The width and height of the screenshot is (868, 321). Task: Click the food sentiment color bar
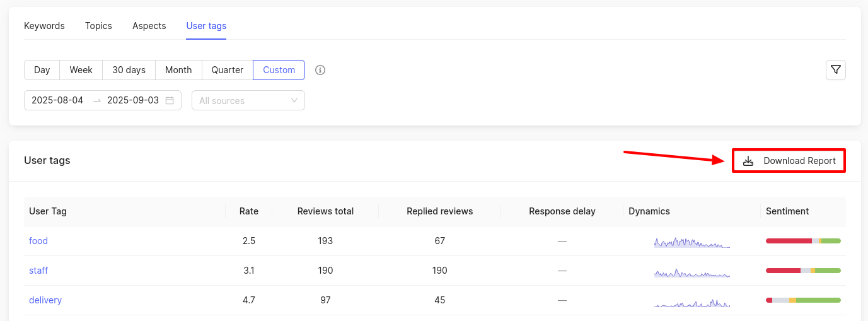[802, 241]
